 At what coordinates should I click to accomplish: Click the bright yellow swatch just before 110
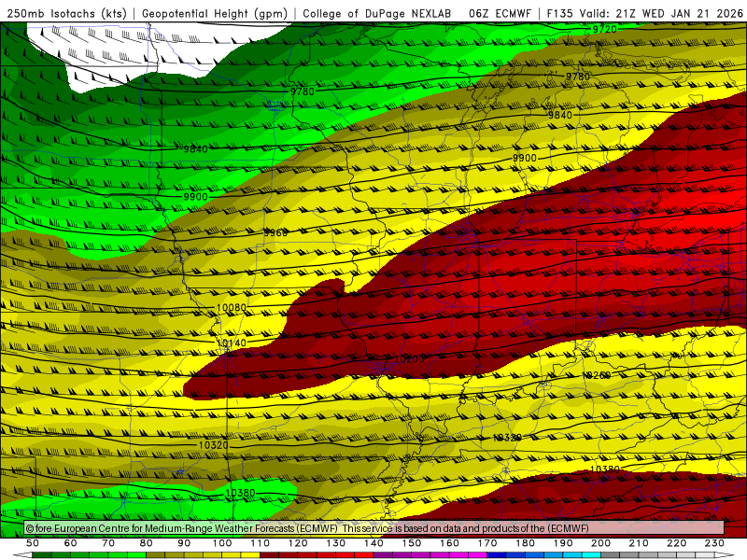(250, 555)
